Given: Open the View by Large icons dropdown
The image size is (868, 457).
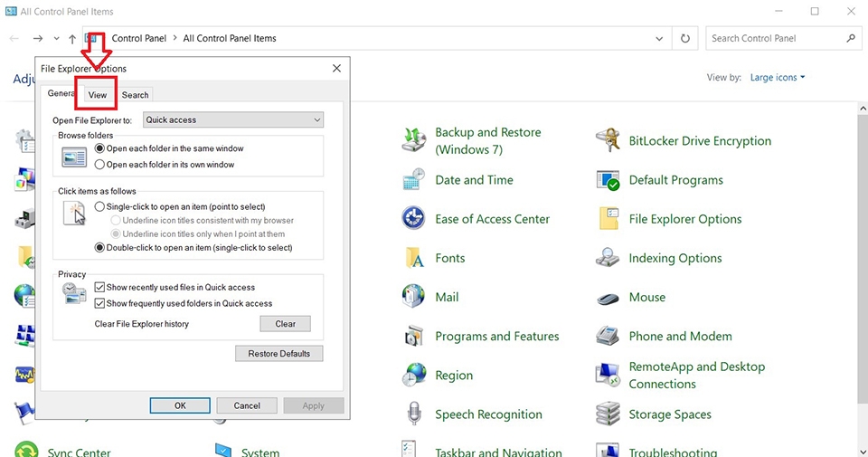Looking at the screenshot, I should point(778,78).
